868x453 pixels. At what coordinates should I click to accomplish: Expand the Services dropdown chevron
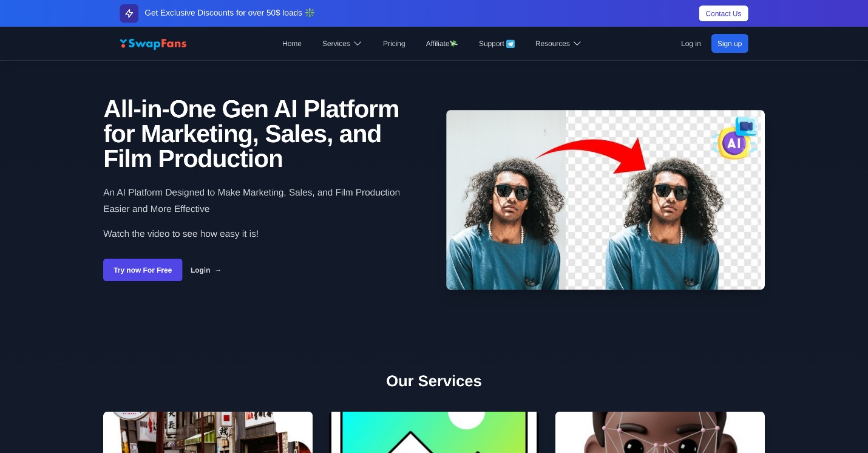click(358, 44)
